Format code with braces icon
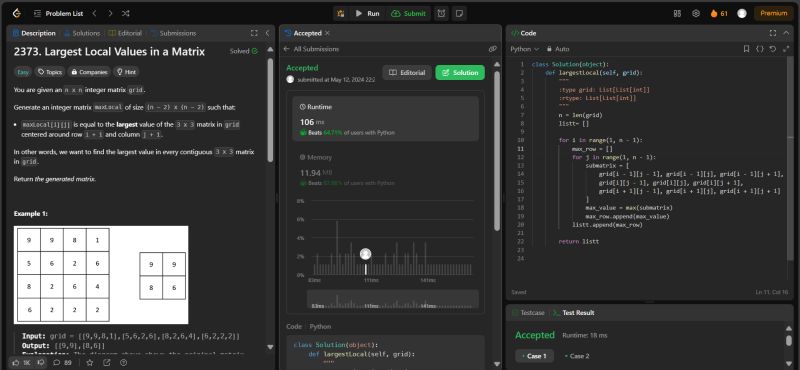800x370 pixels. point(760,49)
